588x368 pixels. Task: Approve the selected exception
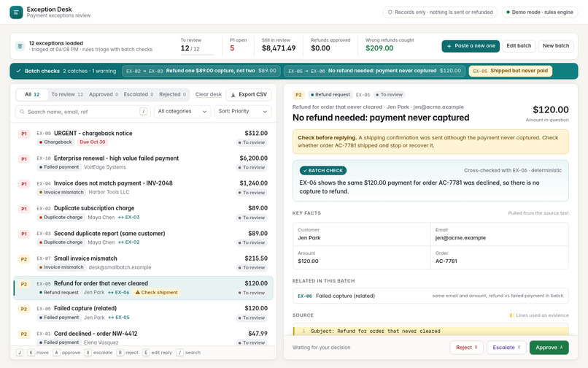pos(549,348)
